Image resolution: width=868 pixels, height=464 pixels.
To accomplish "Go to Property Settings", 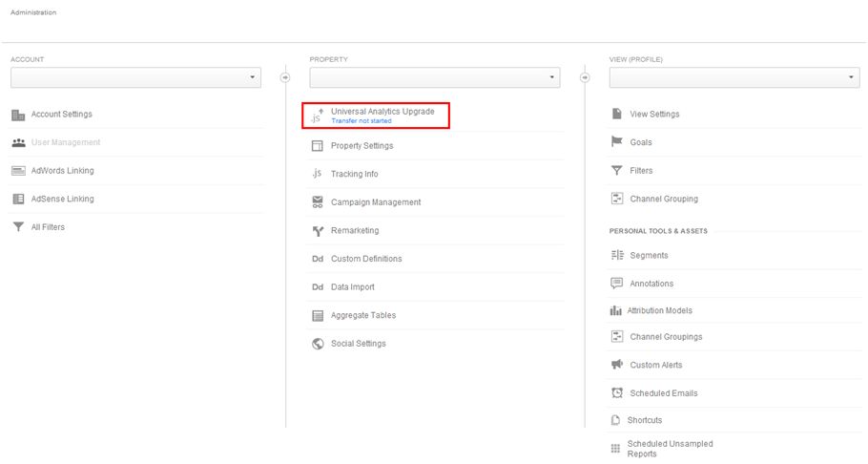I will pos(362,146).
